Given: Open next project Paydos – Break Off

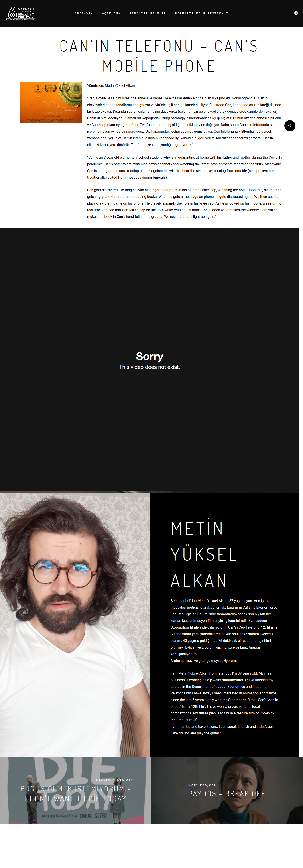Looking at the screenshot, I should pos(226,793).
